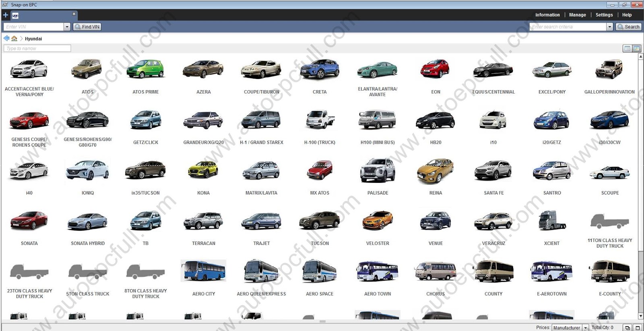
Task: Expand the search criteria dropdown
Action: (610, 27)
